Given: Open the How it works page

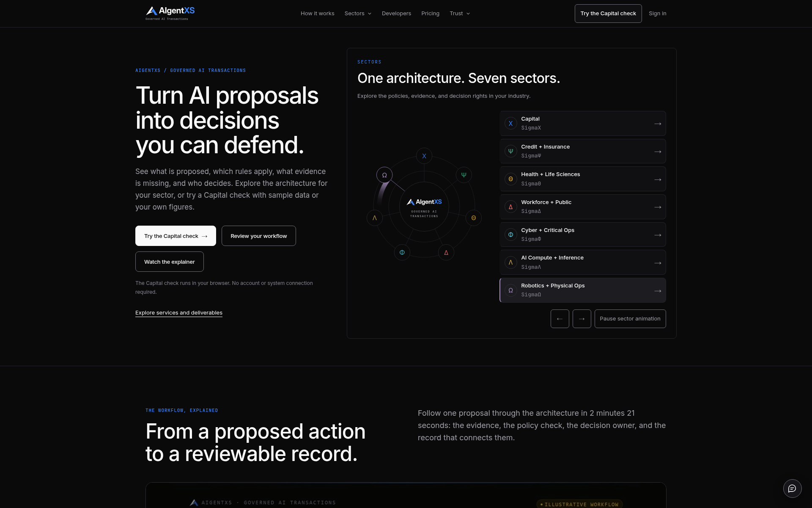Looking at the screenshot, I should point(318,14).
